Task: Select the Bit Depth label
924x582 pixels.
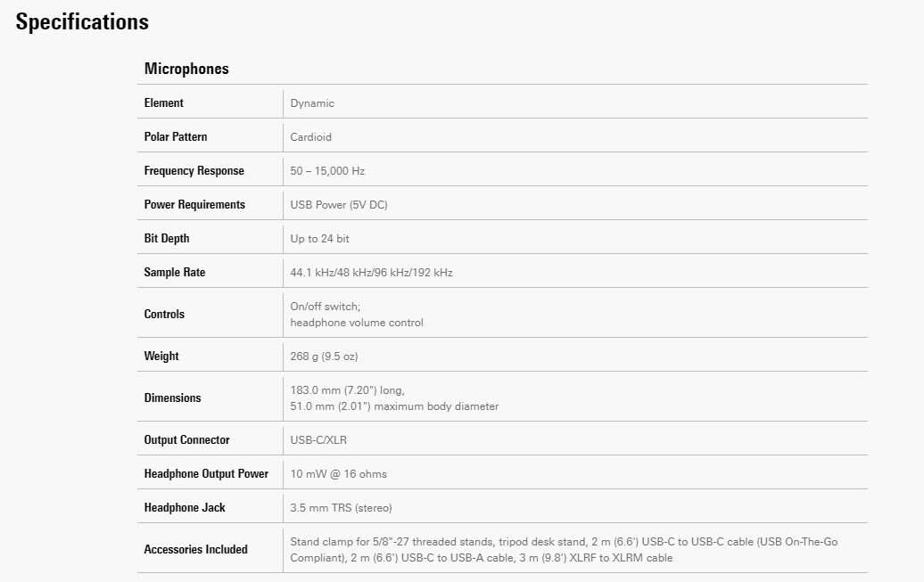Action: click(x=167, y=239)
